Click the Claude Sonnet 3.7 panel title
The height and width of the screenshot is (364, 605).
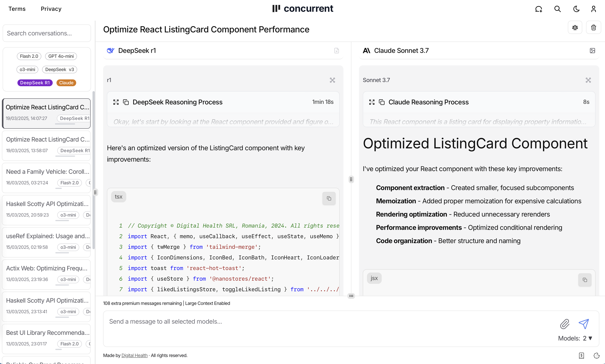401,51
